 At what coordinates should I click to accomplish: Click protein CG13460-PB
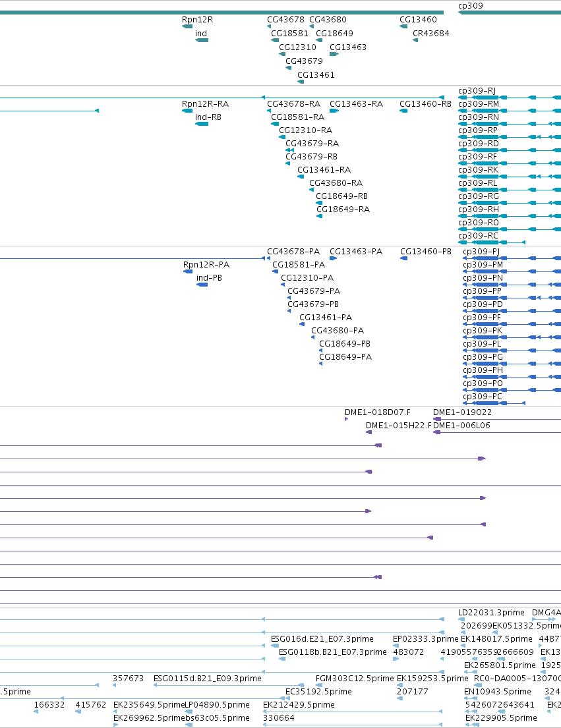pyautogui.click(x=426, y=252)
